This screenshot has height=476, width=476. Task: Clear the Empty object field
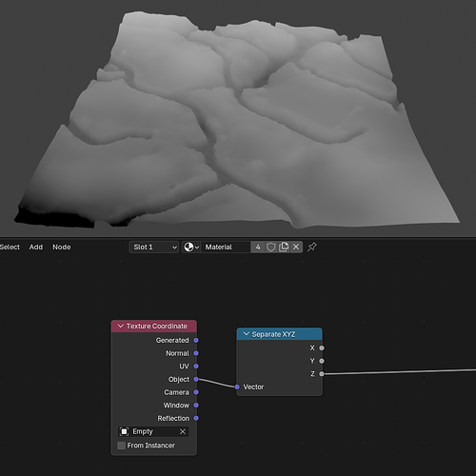pyautogui.click(x=183, y=431)
